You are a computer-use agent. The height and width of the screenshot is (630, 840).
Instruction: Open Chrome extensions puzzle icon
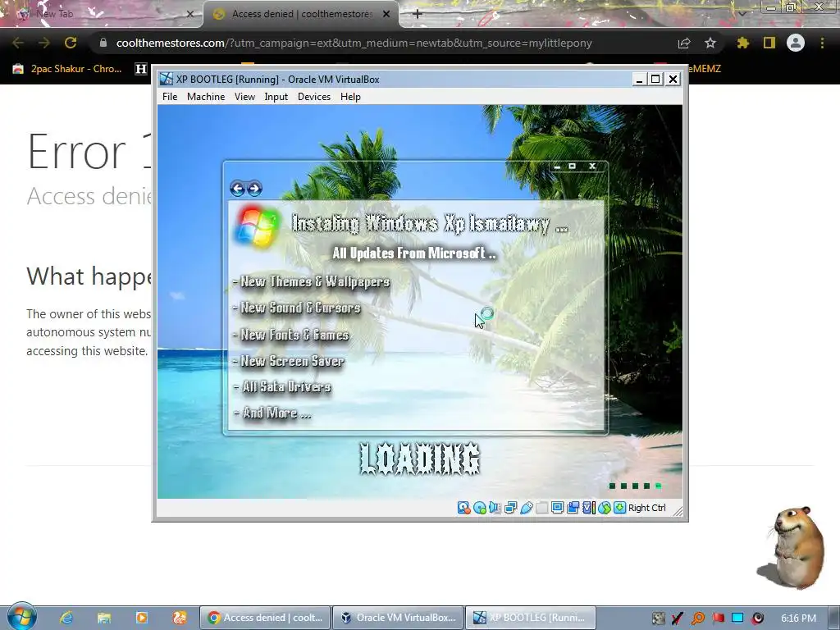[x=742, y=43]
